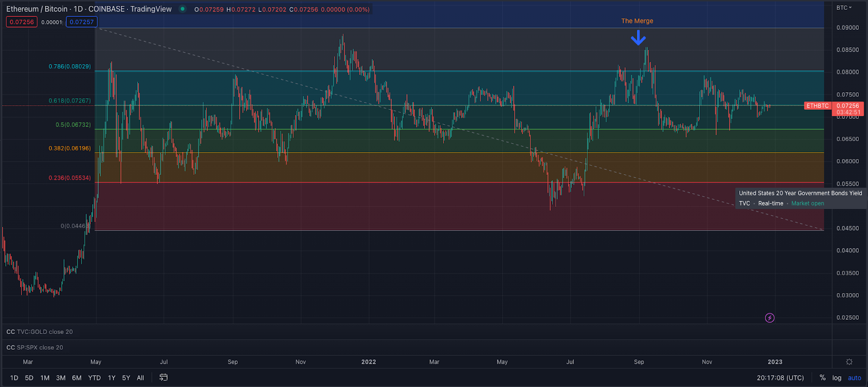Open chart settings gear icon
This screenshot has height=387, width=868.
(849, 361)
